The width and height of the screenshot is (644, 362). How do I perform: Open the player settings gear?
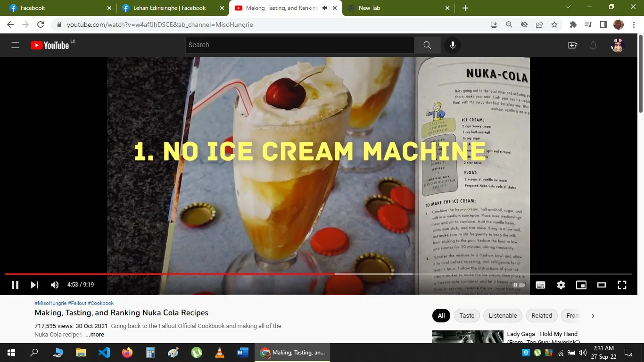pos(561,285)
